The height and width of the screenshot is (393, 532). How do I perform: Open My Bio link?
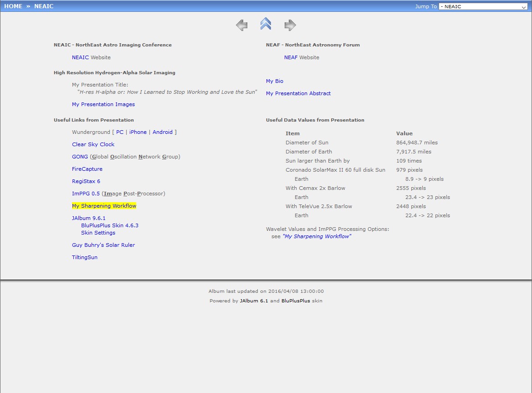tap(275, 81)
